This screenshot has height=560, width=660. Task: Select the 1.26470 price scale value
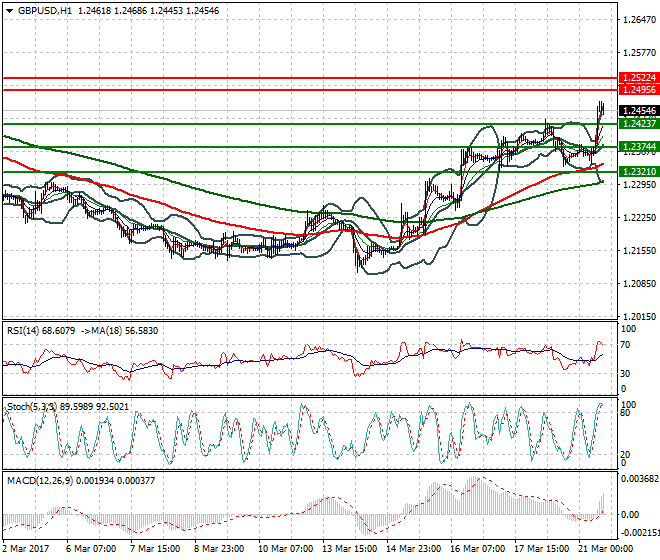(x=639, y=20)
